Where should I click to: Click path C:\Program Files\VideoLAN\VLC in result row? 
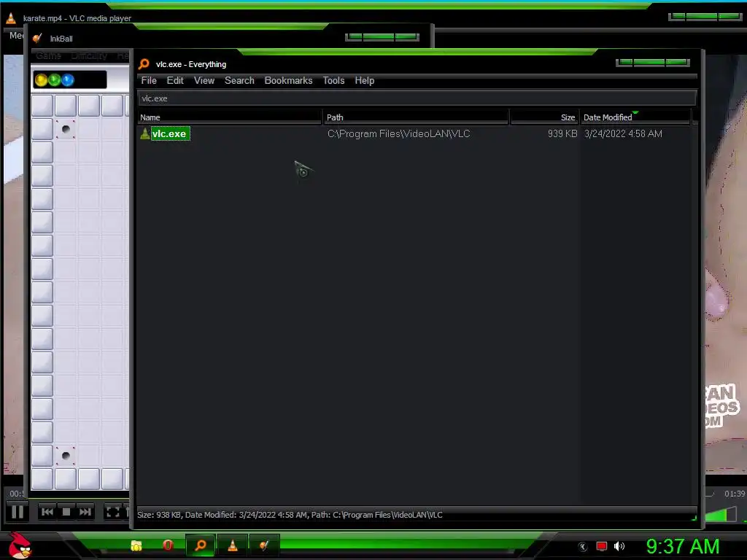tap(398, 134)
